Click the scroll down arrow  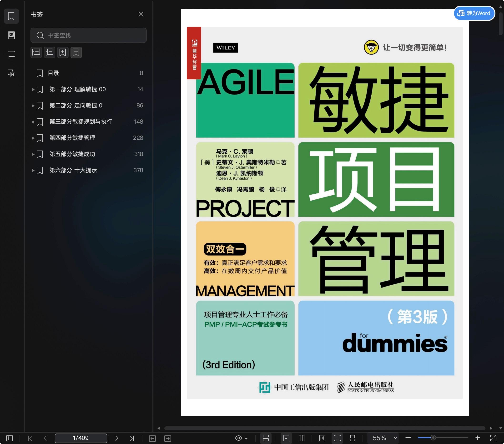(501, 428)
